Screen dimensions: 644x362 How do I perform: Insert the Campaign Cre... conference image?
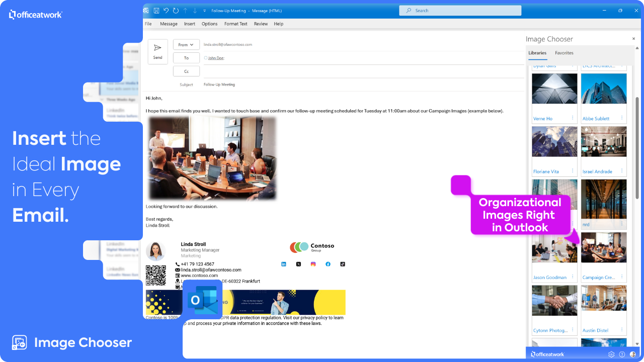604,247
